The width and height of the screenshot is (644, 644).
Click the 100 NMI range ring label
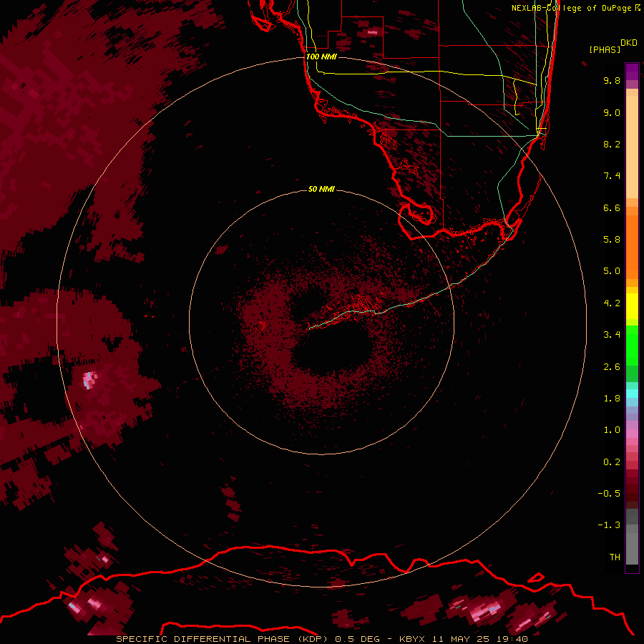pyautogui.click(x=321, y=57)
